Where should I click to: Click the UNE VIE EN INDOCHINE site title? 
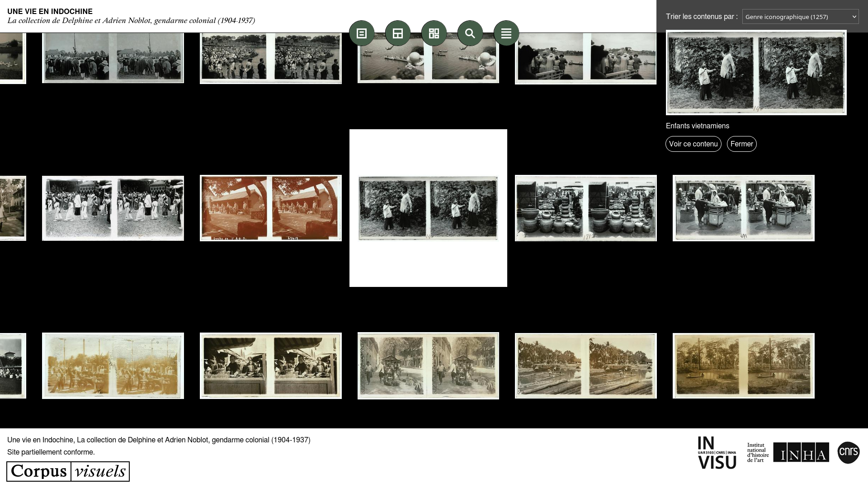(x=50, y=11)
